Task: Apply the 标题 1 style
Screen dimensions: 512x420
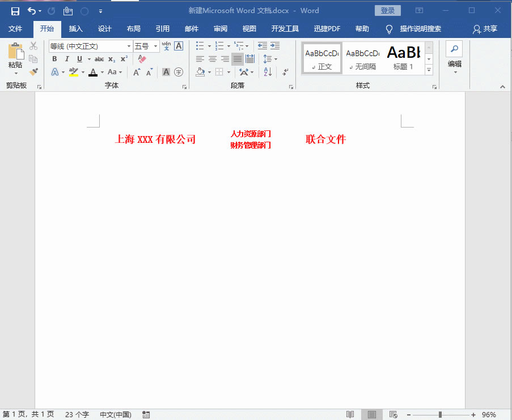Action: click(x=404, y=57)
